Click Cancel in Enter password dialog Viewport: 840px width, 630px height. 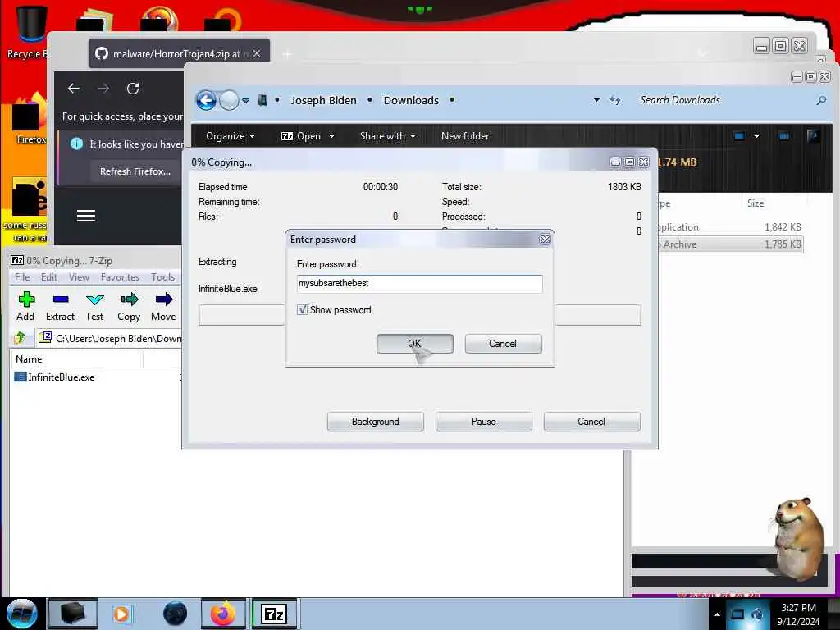(503, 344)
